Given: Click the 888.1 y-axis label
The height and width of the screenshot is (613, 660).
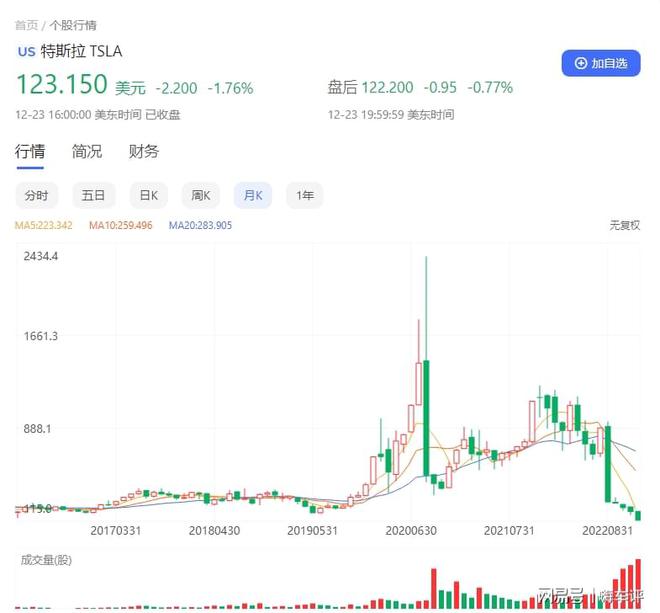Looking at the screenshot, I should tap(37, 429).
